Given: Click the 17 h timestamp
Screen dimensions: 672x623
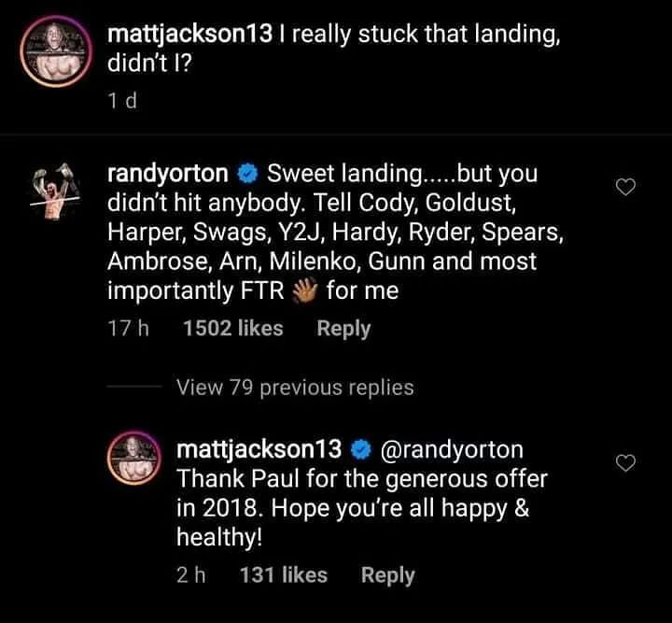Looking at the screenshot, I should point(126,329).
